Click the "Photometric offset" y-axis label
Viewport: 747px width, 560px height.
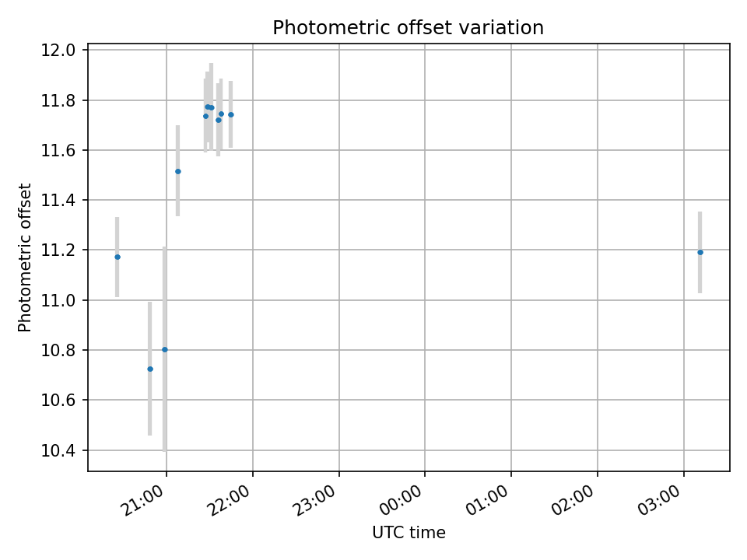(x=26, y=257)
